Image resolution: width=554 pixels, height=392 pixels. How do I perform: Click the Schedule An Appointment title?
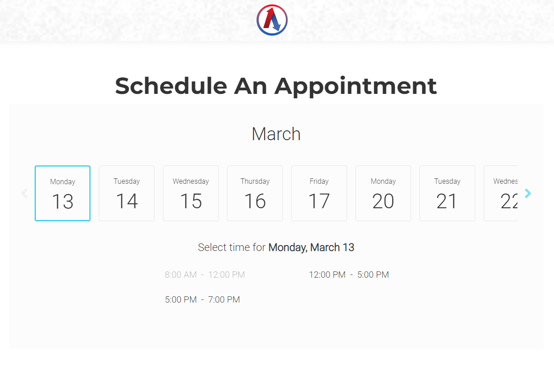click(276, 86)
